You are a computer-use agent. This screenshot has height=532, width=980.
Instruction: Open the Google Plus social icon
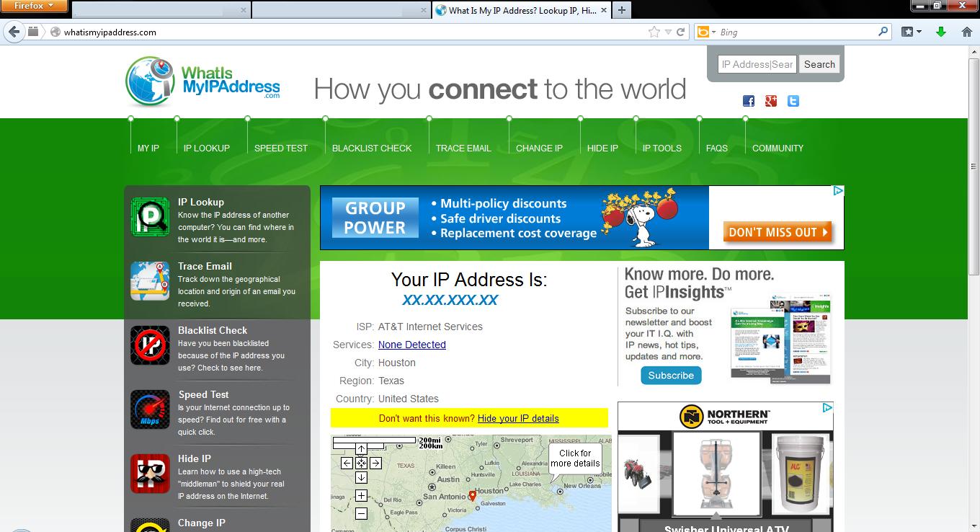coord(771,101)
